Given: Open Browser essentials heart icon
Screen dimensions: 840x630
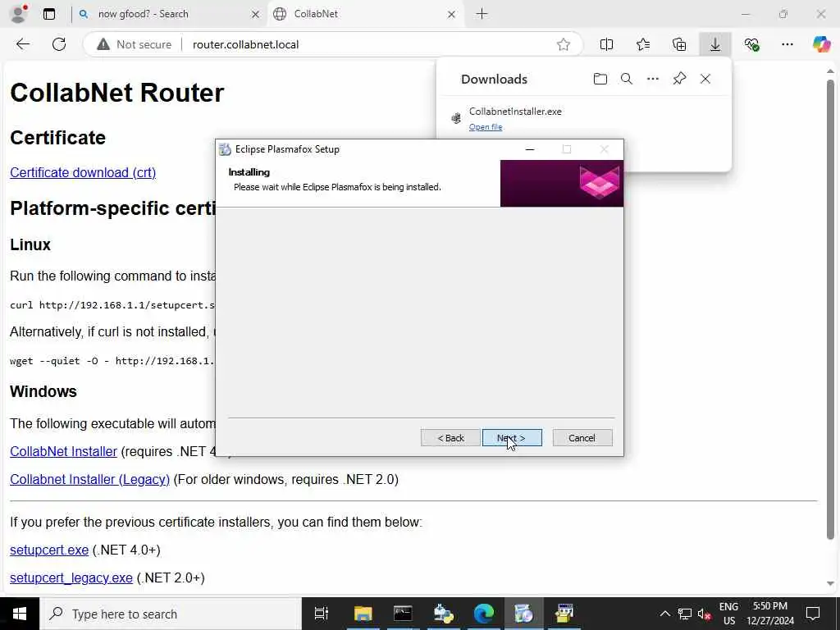Looking at the screenshot, I should (x=751, y=44).
